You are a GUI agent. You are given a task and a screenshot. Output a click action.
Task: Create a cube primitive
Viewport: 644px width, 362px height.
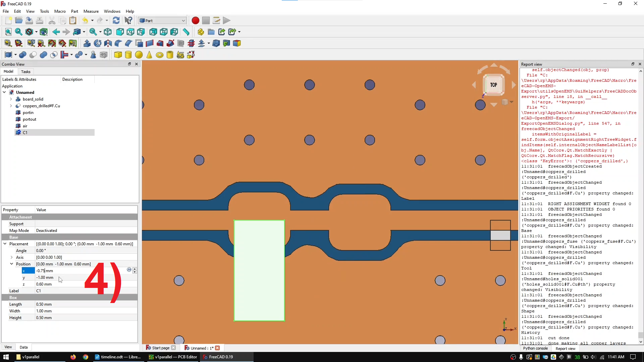click(x=118, y=55)
